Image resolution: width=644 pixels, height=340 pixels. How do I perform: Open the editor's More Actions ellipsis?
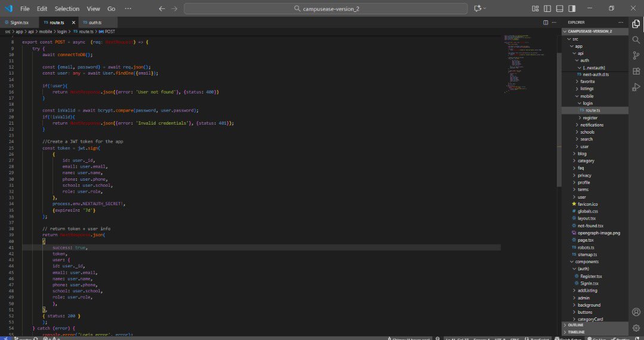click(x=554, y=23)
